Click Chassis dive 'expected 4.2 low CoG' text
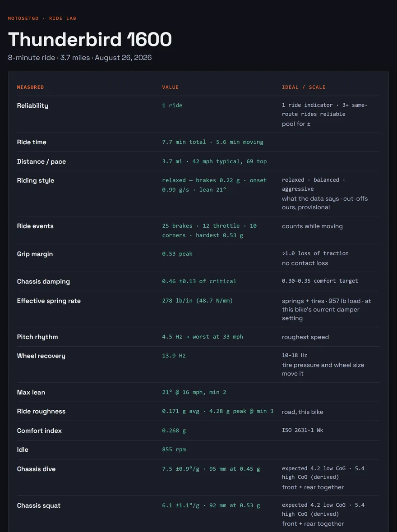Screen dimensions: 397x532 [314, 468]
